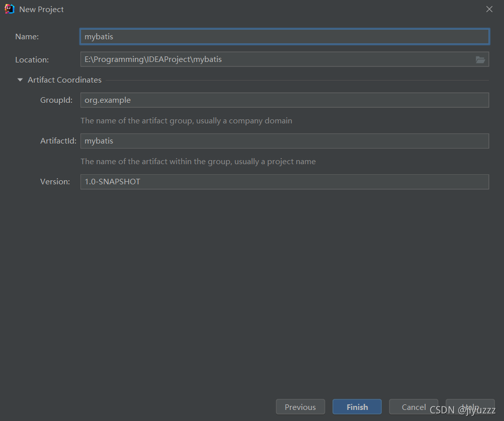
Task: Click Finish to create the project
Action: [x=357, y=407]
